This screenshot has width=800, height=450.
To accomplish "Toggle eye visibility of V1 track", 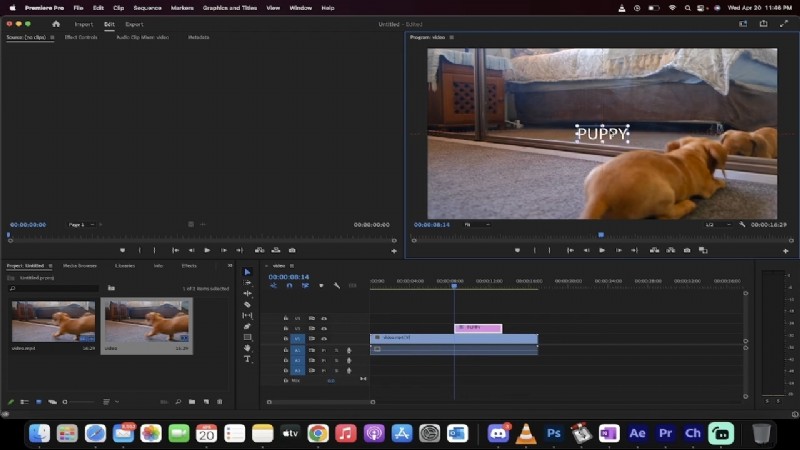I will pos(323,339).
